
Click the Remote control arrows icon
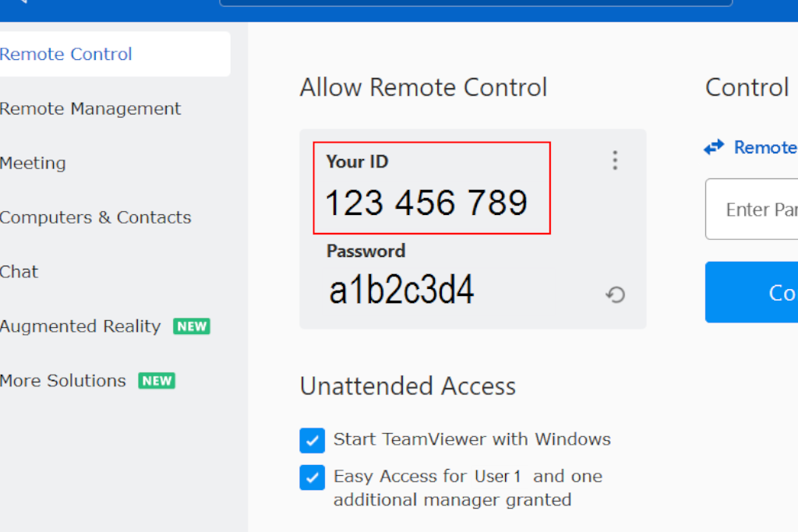tap(714, 147)
